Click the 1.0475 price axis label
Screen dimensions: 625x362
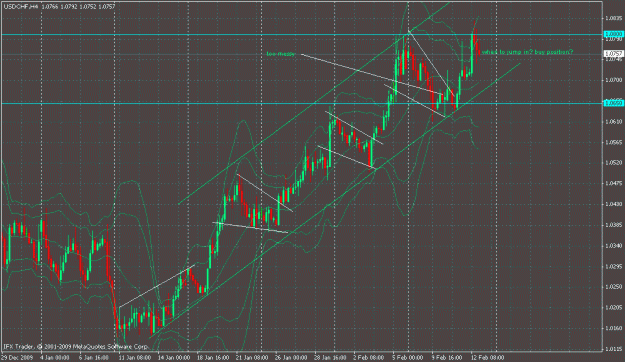pyautogui.click(x=614, y=183)
